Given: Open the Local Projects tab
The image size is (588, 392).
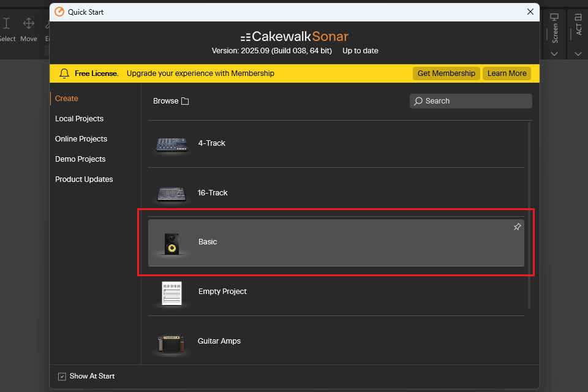Looking at the screenshot, I should [x=79, y=119].
